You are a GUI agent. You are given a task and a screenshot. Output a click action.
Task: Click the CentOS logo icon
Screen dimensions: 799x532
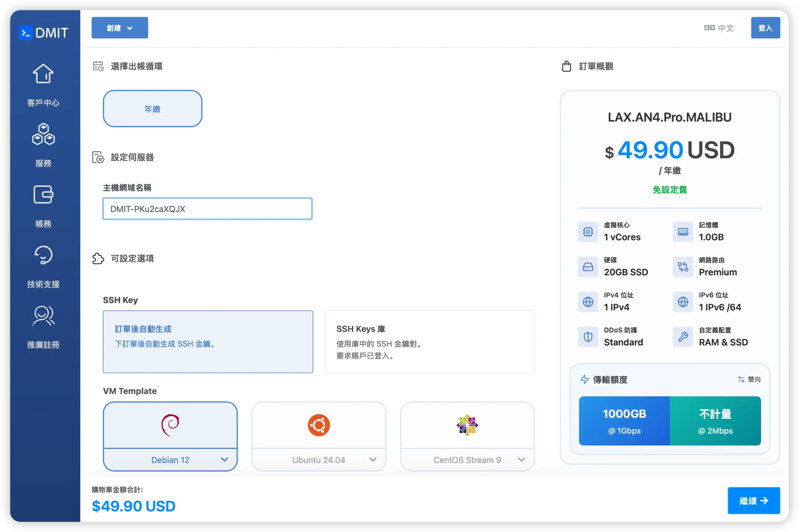point(467,425)
